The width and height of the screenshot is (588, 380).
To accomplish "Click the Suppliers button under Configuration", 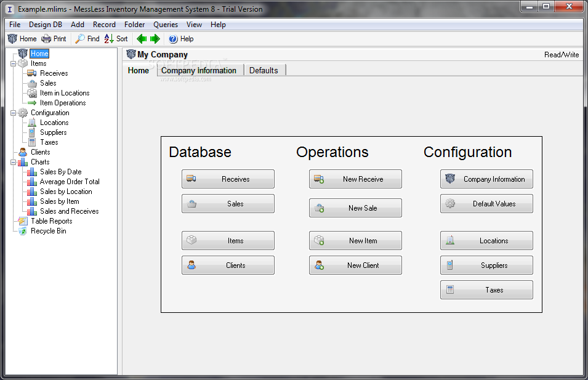I will point(486,265).
